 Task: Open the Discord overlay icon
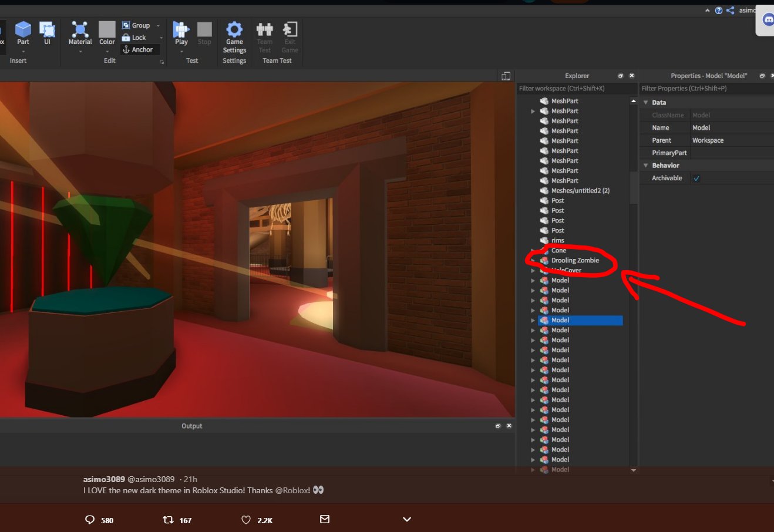tap(768, 20)
